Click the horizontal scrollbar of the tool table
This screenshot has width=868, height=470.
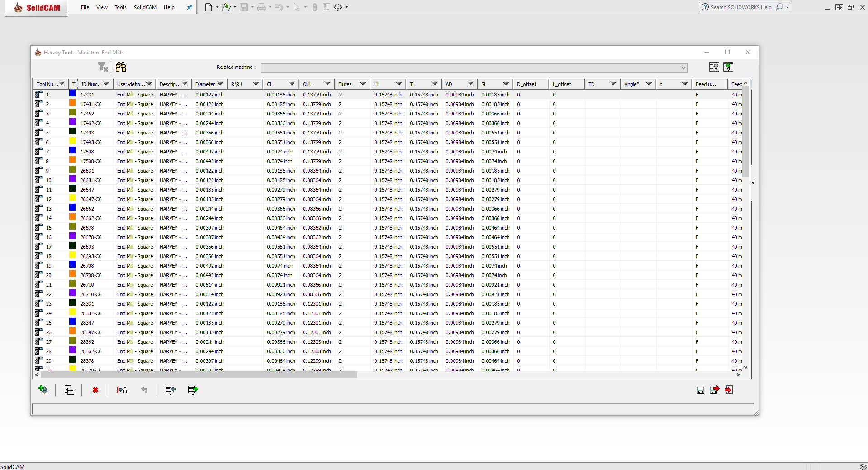click(199, 374)
